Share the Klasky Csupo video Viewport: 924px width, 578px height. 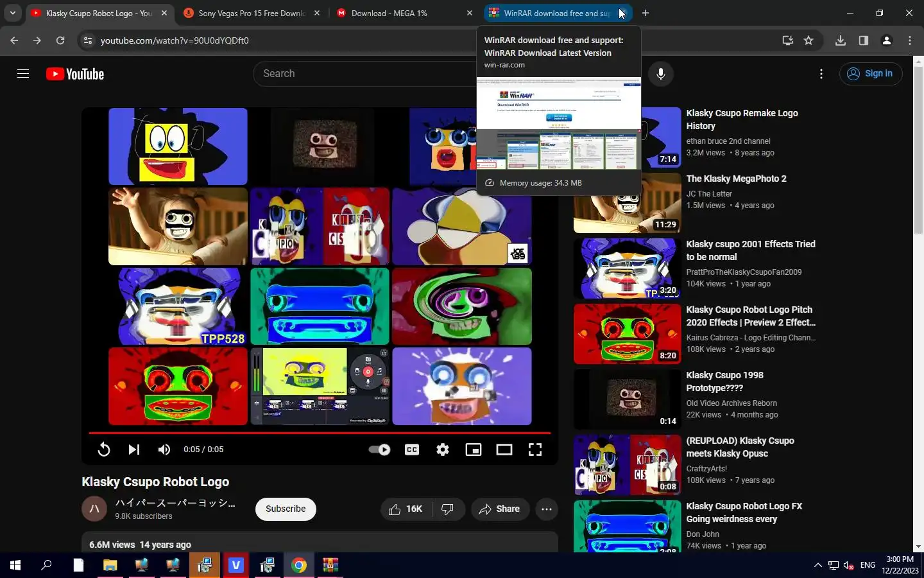[x=499, y=509]
